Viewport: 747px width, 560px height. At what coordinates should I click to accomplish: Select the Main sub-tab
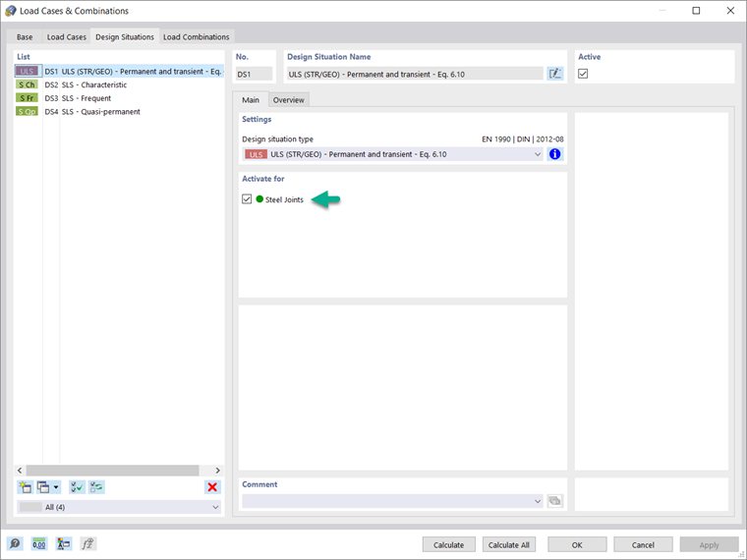(251, 99)
